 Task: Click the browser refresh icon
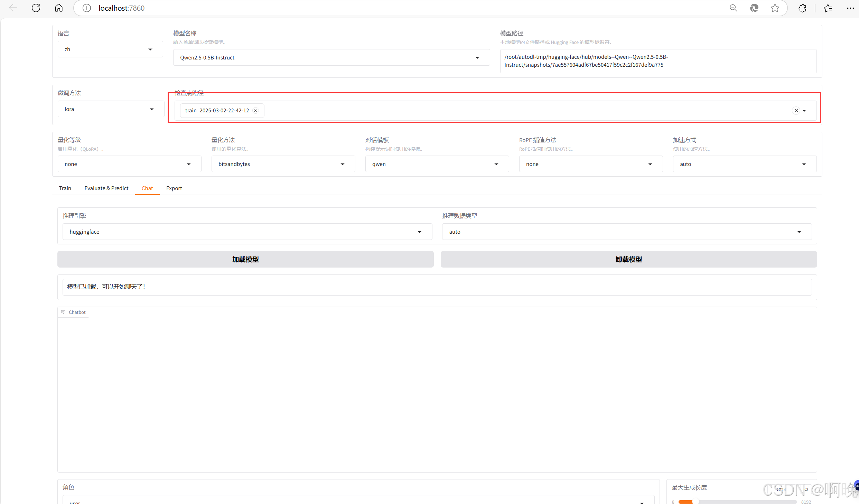36,8
